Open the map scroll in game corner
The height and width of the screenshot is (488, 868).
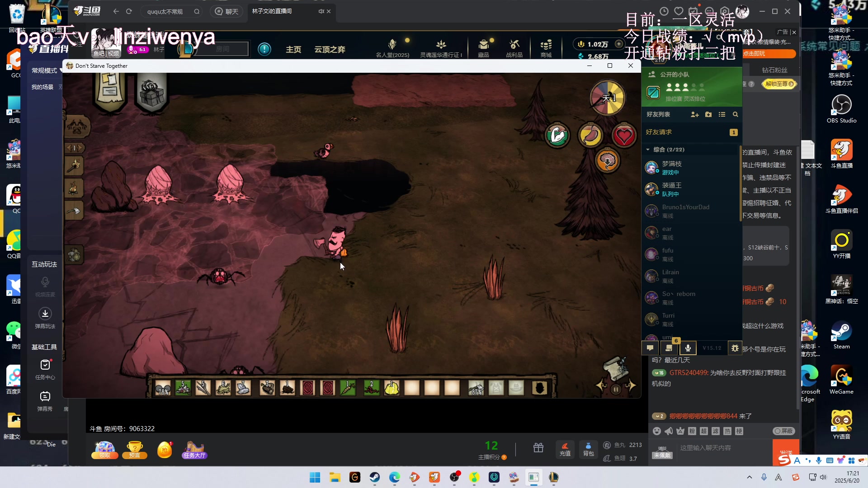pos(616,369)
